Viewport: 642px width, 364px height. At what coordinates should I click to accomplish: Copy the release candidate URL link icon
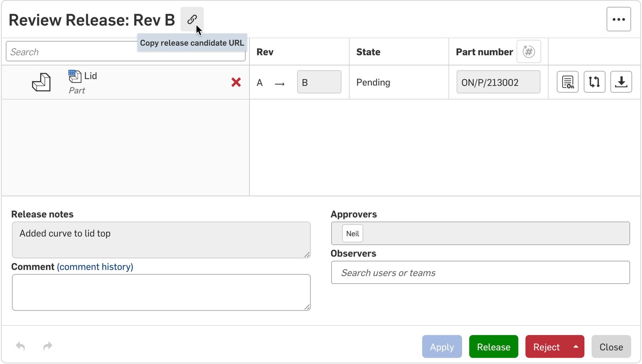pos(192,19)
